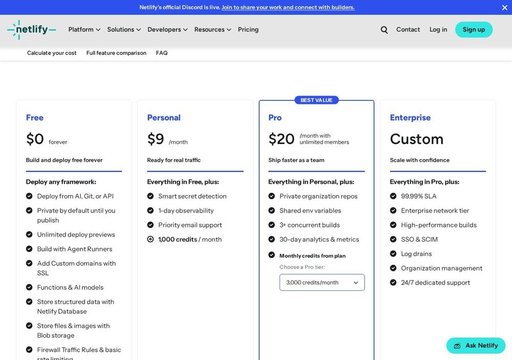Viewport: 512px width, 360px height.
Task: Expand the Solutions menu
Action: [x=124, y=30]
